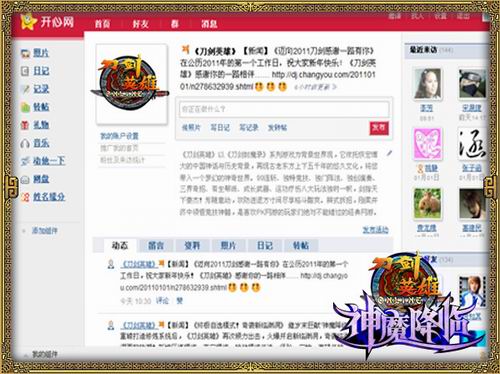
Task: Click the avatar icon of the first feed post
Action: (x=111, y=264)
